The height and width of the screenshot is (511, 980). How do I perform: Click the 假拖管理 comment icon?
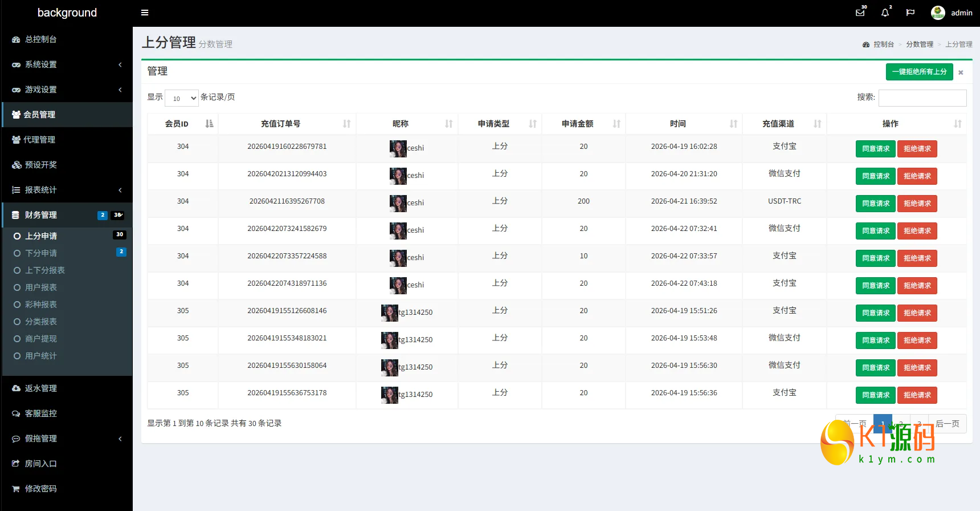tap(16, 439)
